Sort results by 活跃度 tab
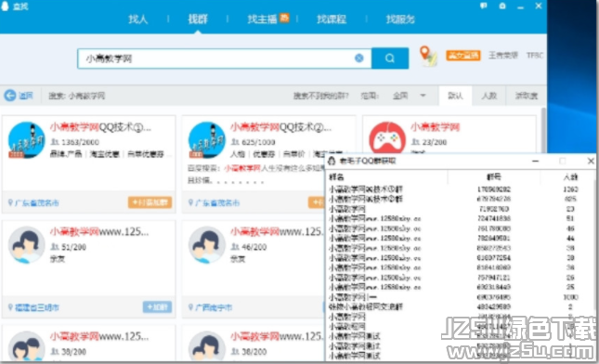The width and height of the screenshot is (599, 364). point(526,96)
